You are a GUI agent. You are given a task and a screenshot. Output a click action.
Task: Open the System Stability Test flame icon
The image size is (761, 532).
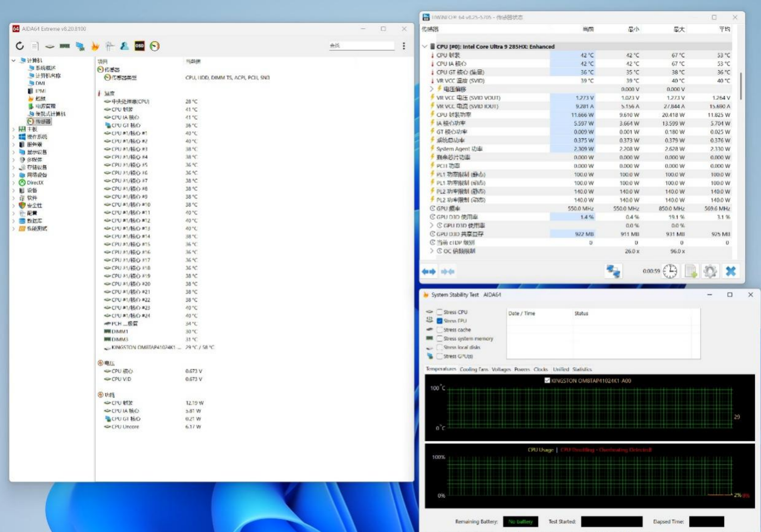click(95, 46)
